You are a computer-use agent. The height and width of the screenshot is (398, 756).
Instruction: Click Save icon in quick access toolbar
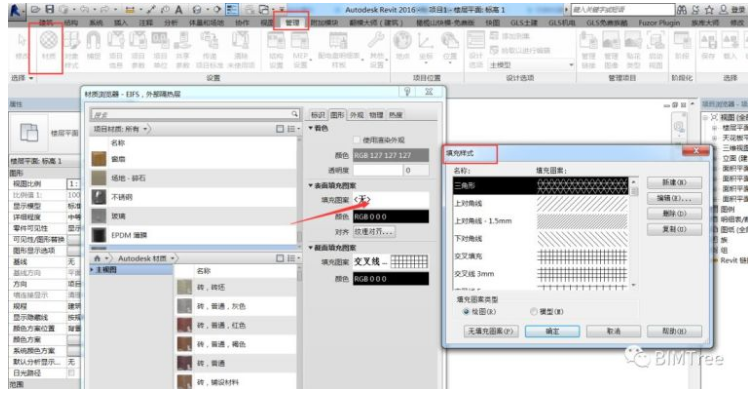coord(50,9)
